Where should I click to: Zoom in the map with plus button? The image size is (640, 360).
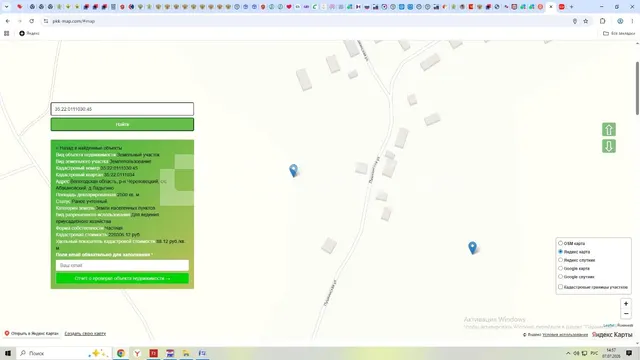[x=626, y=304]
